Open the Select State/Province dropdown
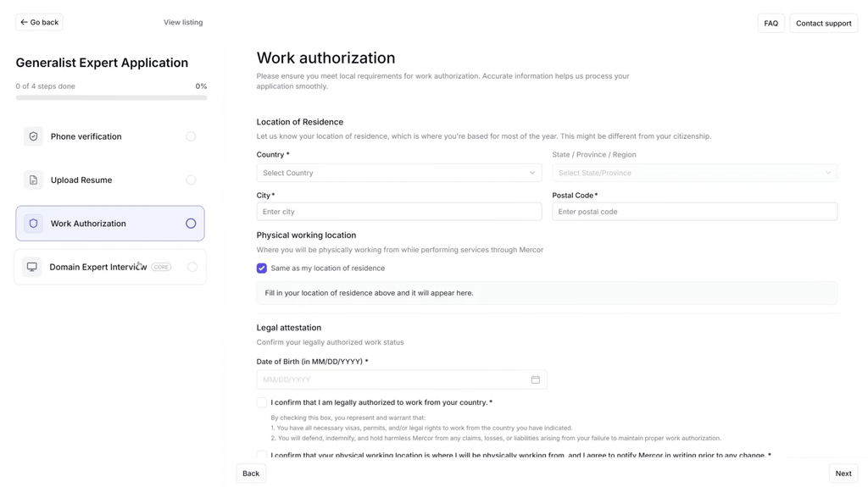The height and width of the screenshot is (487, 868). click(x=695, y=173)
